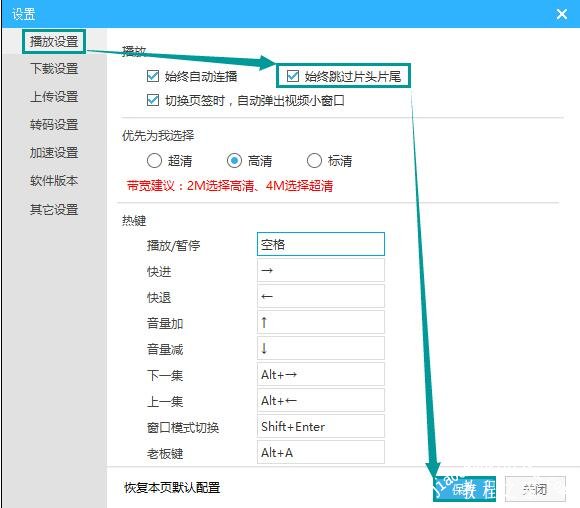This screenshot has width=580, height=508.
Task: Click 老板键 hotkey field Alt+A
Action: coord(321,452)
